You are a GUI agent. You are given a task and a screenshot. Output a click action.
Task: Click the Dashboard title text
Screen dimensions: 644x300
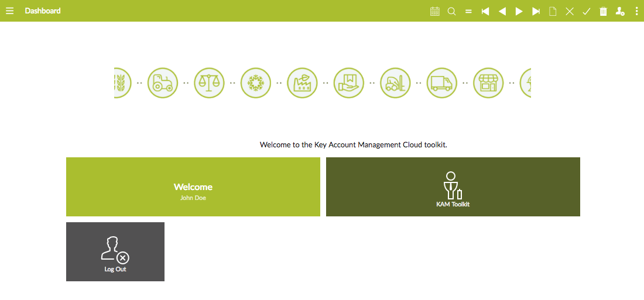(43, 11)
